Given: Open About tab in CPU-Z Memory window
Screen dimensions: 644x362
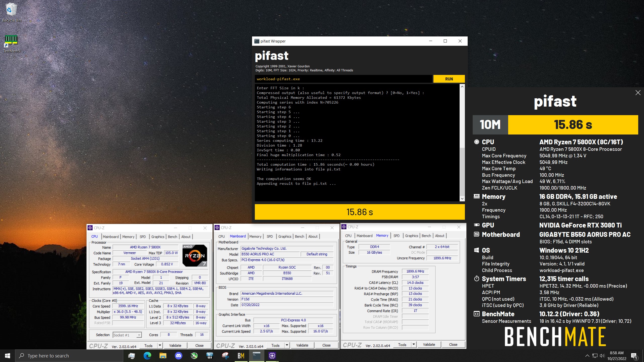Looking at the screenshot, I should point(439,236).
